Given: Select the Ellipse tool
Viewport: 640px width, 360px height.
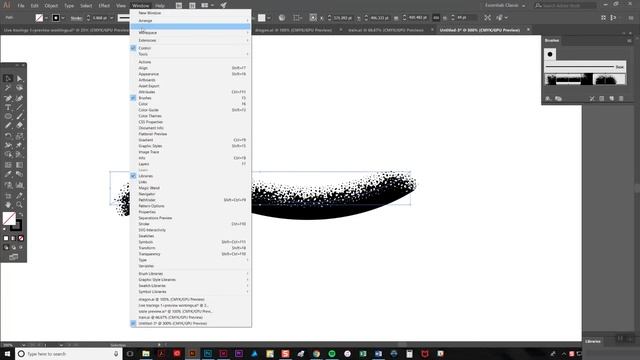Looking at the screenshot, I should (x=8, y=116).
